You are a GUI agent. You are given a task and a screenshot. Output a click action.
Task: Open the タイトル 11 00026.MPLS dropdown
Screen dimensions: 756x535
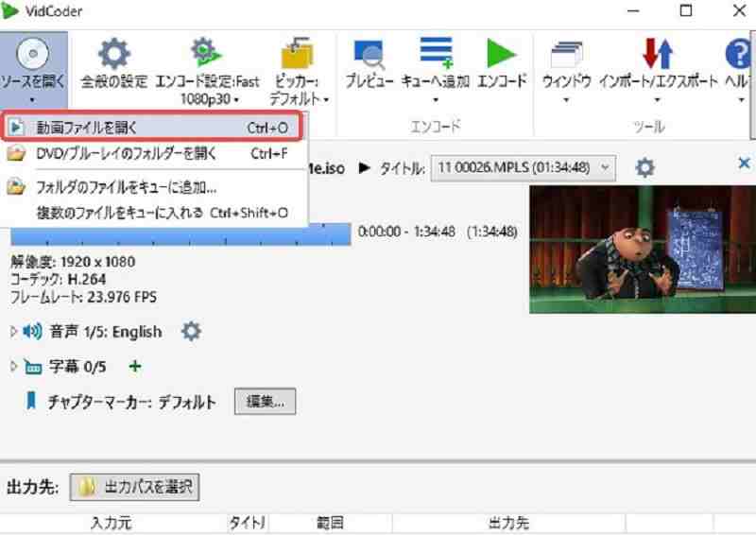pyautogui.click(x=523, y=168)
